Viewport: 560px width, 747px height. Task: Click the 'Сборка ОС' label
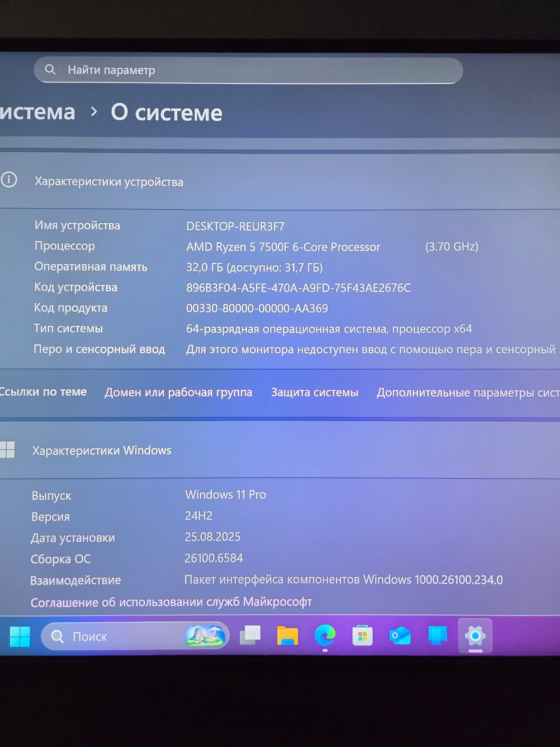point(60,559)
